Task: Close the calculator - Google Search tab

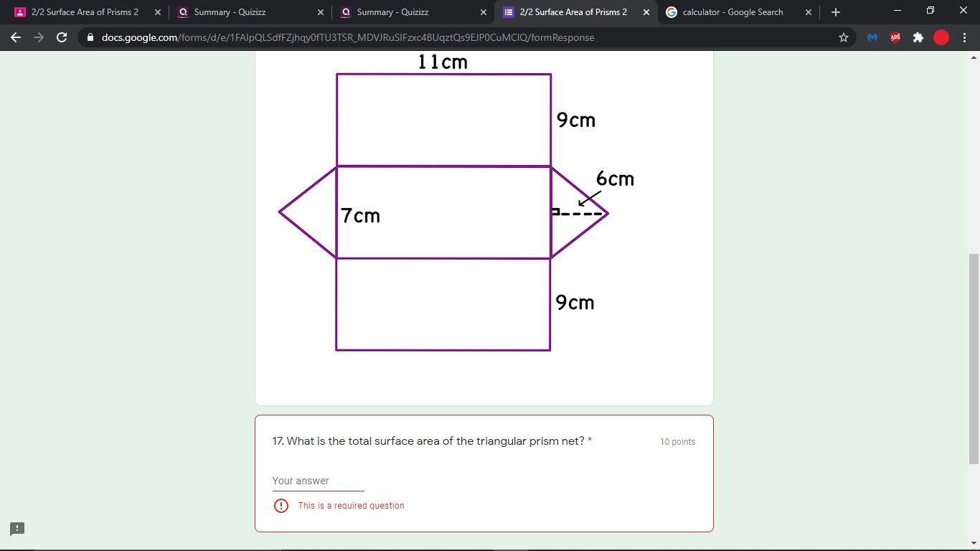Action: point(809,12)
